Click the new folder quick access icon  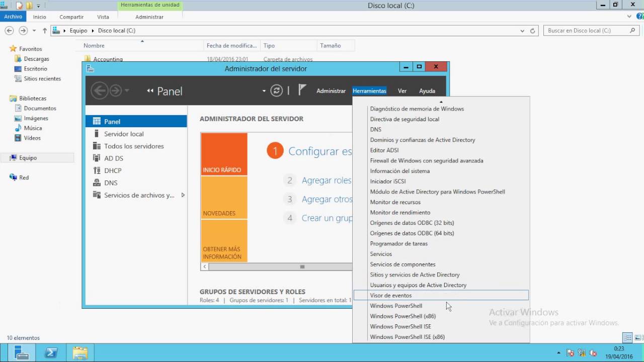click(29, 6)
